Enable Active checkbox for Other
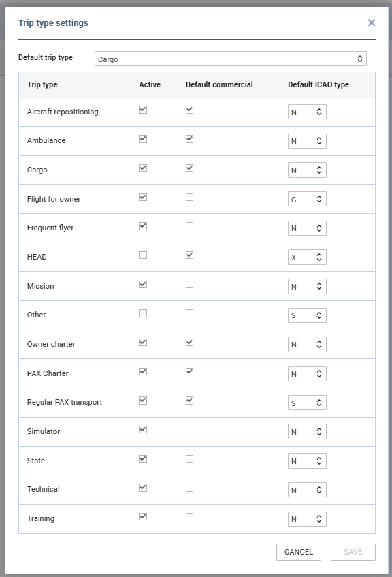Image resolution: width=392 pixels, height=577 pixels. pos(143,313)
